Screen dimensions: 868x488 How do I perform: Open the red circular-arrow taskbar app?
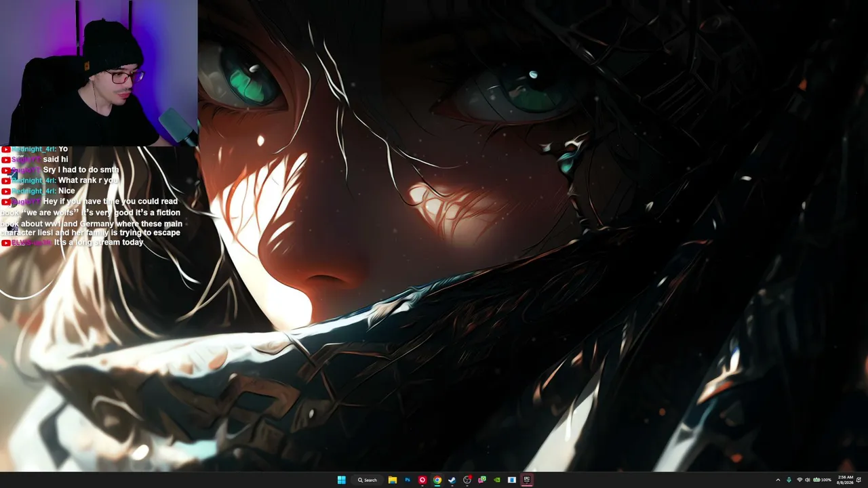tap(422, 480)
